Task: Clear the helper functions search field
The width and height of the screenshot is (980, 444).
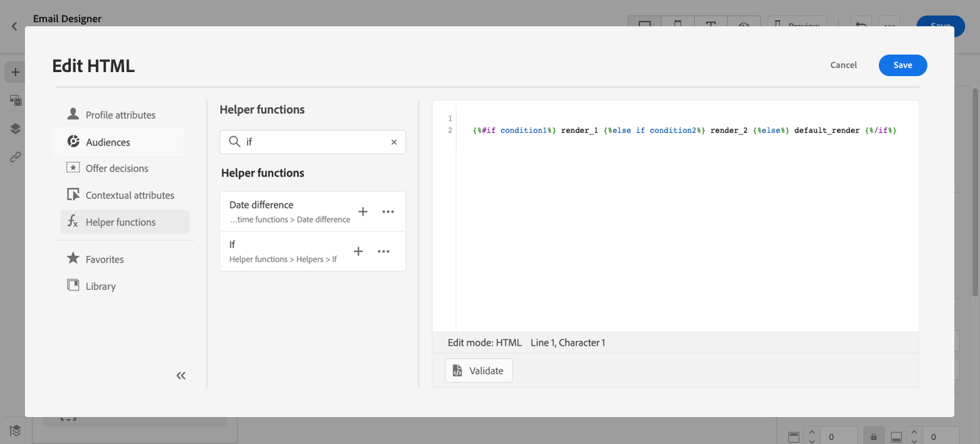Action: coord(394,142)
